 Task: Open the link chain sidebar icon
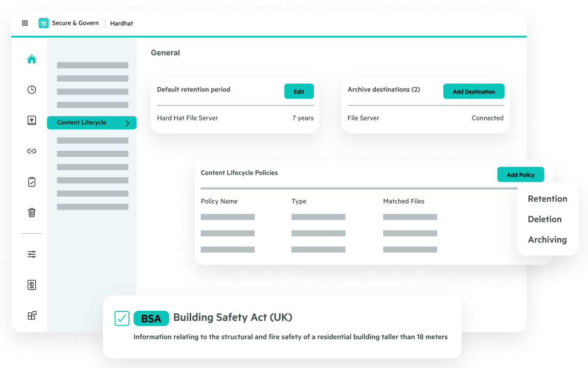point(32,151)
